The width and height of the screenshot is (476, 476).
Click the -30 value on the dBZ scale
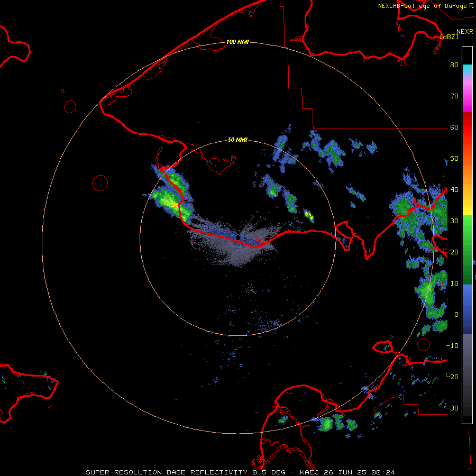(x=452, y=408)
